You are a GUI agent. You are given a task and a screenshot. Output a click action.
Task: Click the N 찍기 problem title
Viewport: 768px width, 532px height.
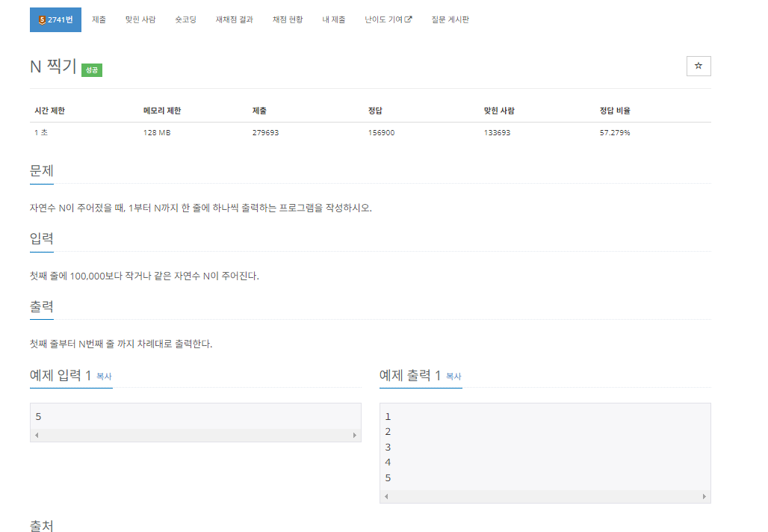pos(53,66)
